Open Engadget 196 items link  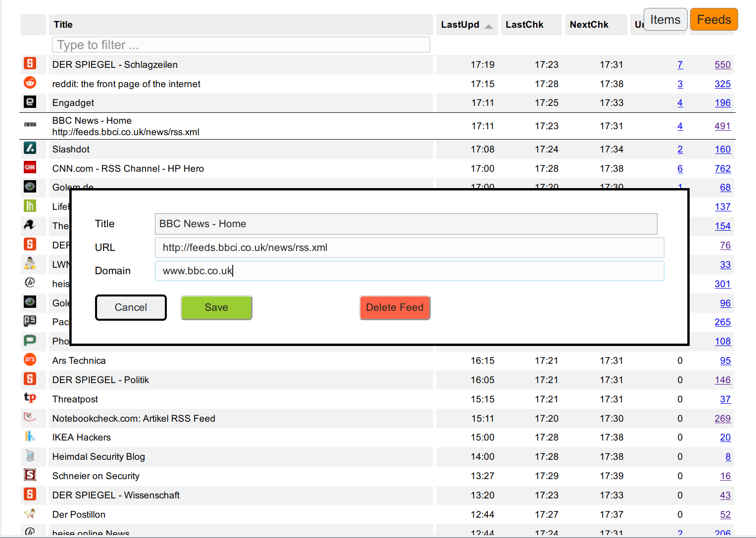pos(722,103)
